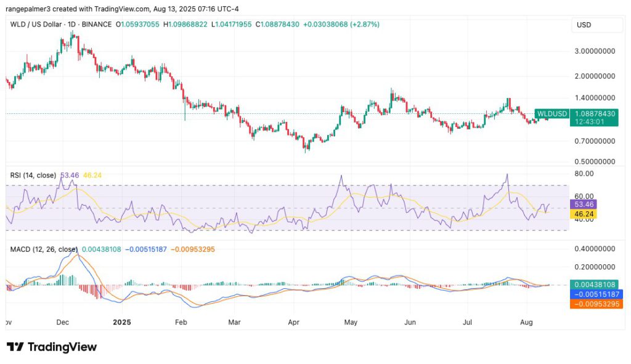This screenshot has height=364, width=631.
Task: Click the TradingView wordmark text
Action: 62,347
